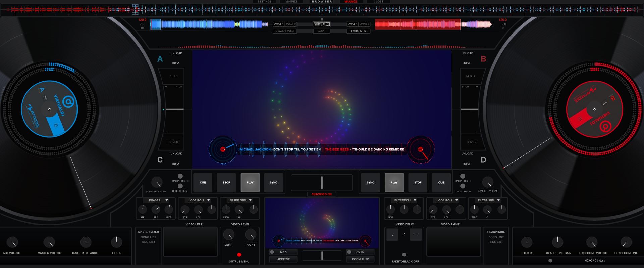Enable the LINK toggle

[283, 252]
